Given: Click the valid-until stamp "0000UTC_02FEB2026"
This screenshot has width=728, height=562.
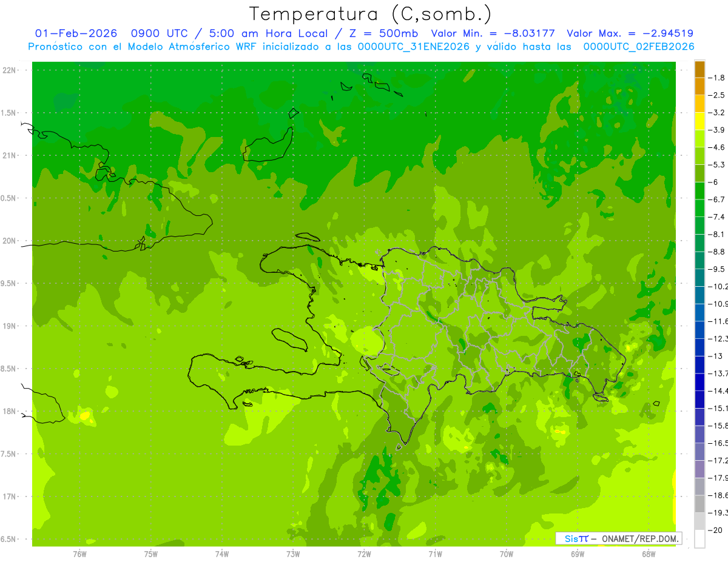Looking at the screenshot, I should [638, 47].
